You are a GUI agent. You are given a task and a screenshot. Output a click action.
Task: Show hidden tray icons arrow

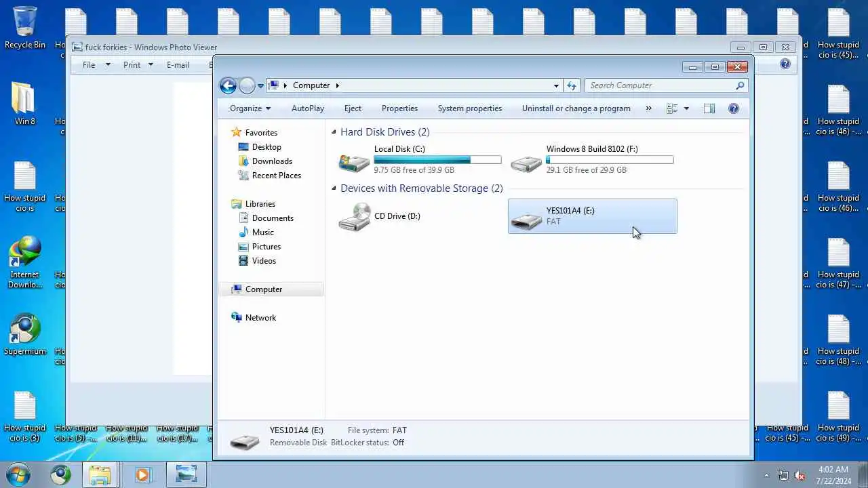[767, 476]
